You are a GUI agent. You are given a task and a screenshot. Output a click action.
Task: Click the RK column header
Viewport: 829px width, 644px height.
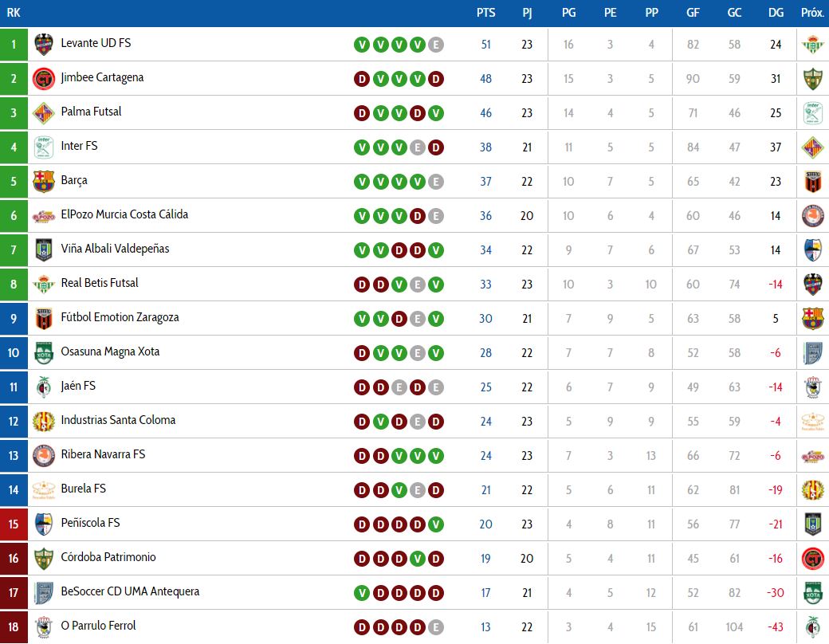14,13
